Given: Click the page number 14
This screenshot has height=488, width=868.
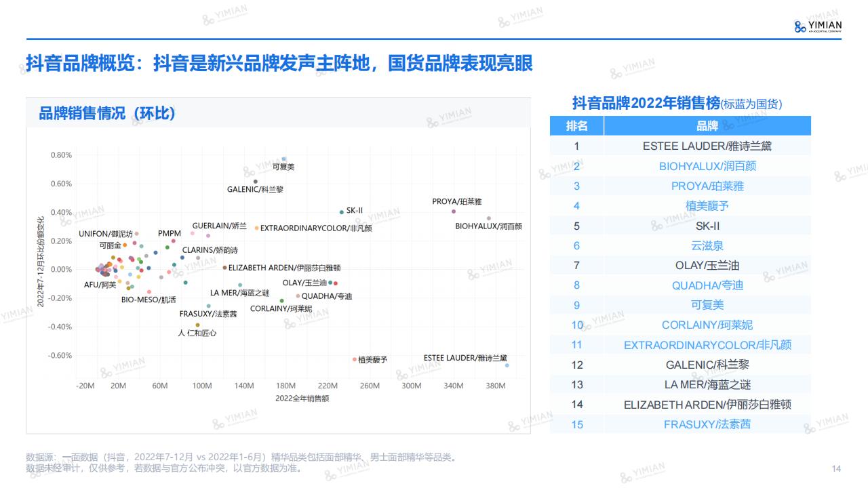Looking at the screenshot, I should tap(836, 469).
